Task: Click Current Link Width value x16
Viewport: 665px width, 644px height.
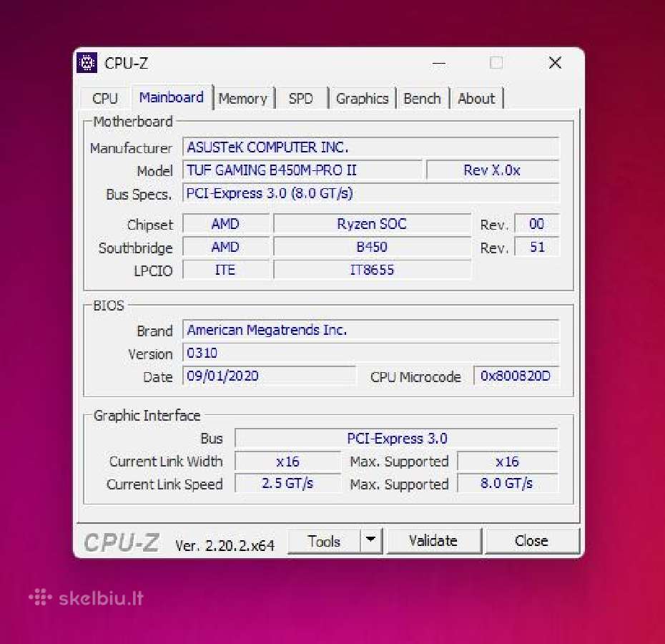Action: [287, 461]
